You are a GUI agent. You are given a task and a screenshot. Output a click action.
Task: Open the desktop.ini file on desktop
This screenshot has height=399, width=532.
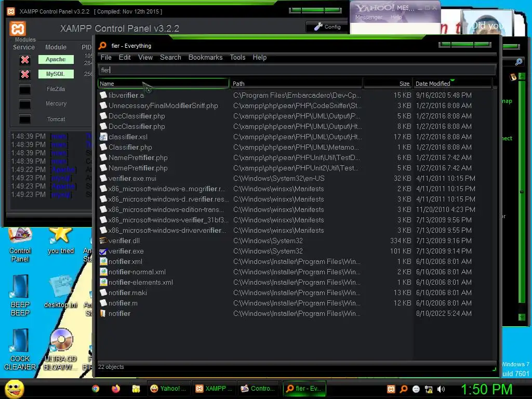coord(61,292)
